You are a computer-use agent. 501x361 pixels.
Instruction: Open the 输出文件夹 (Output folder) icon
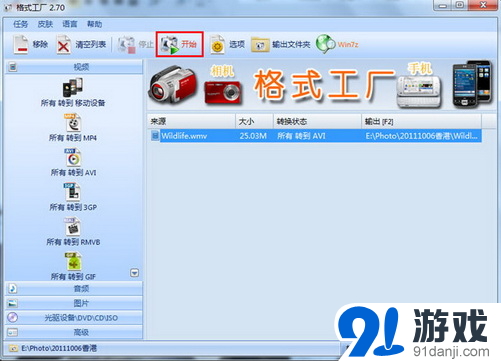pos(260,45)
